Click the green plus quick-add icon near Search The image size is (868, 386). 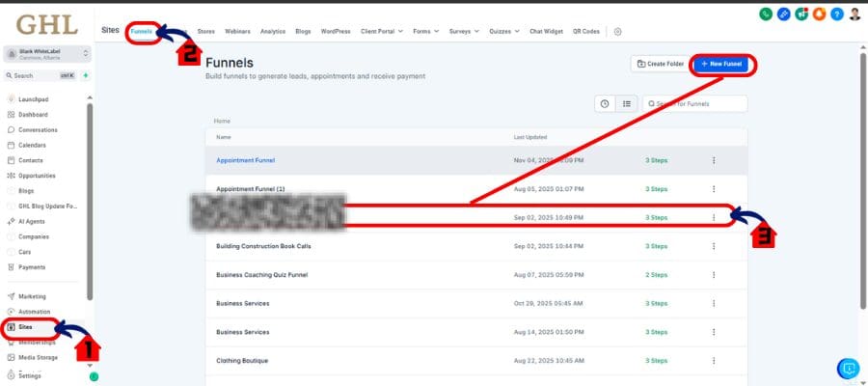point(86,75)
